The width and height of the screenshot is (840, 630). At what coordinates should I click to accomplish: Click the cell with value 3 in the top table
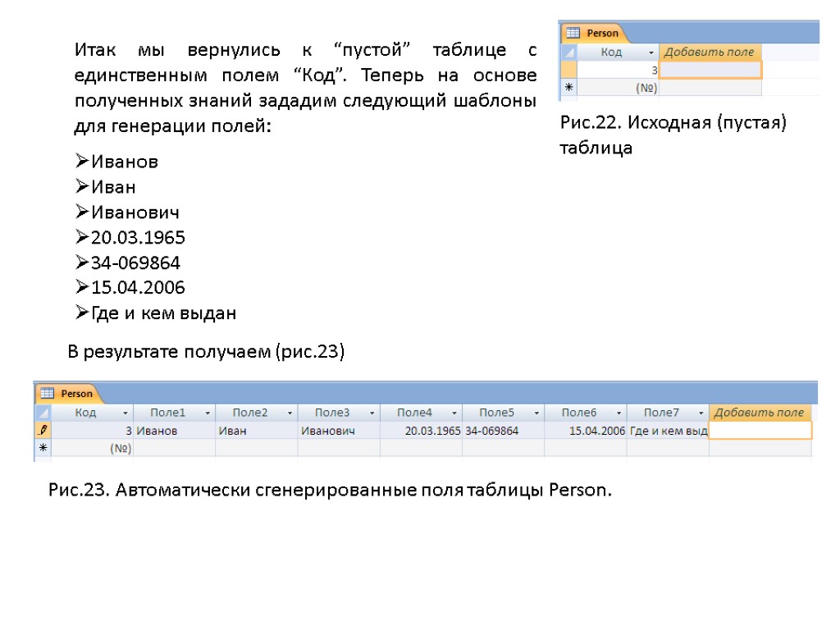click(x=618, y=70)
